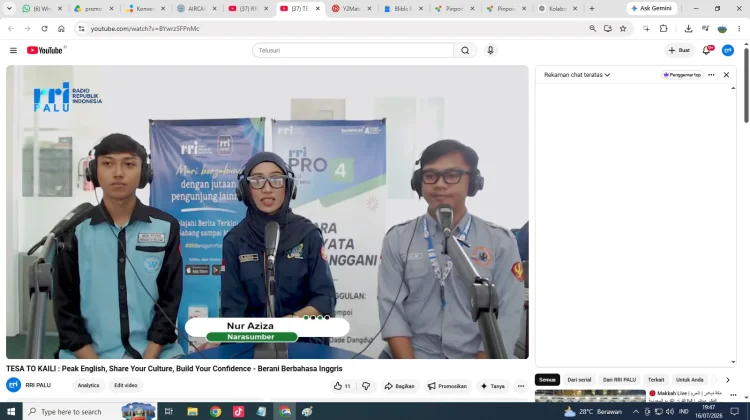The height and width of the screenshot is (420, 750).
Task: Start voice search with the microphone icon
Action: 490,50
